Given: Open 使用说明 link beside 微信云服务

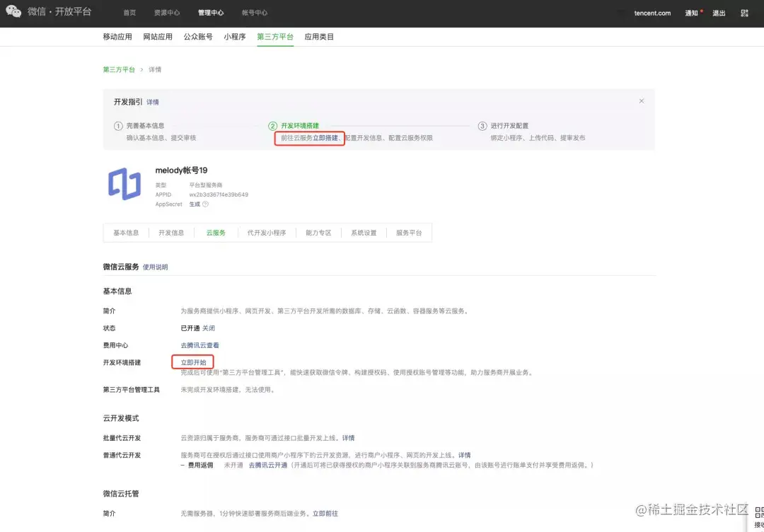Looking at the screenshot, I should (x=155, y=267).
